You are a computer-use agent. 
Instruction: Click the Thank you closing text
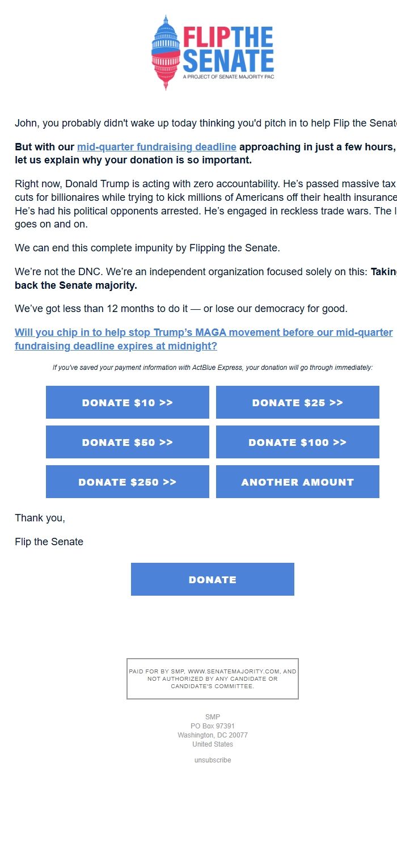pos(40,518)
